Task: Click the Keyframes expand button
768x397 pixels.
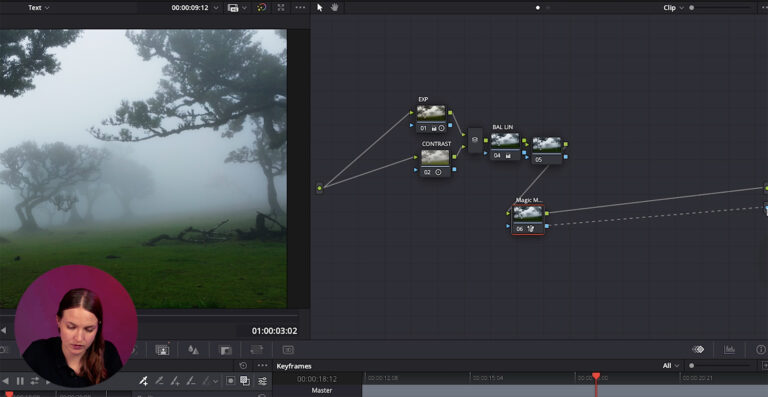Action: coord(765,366)
